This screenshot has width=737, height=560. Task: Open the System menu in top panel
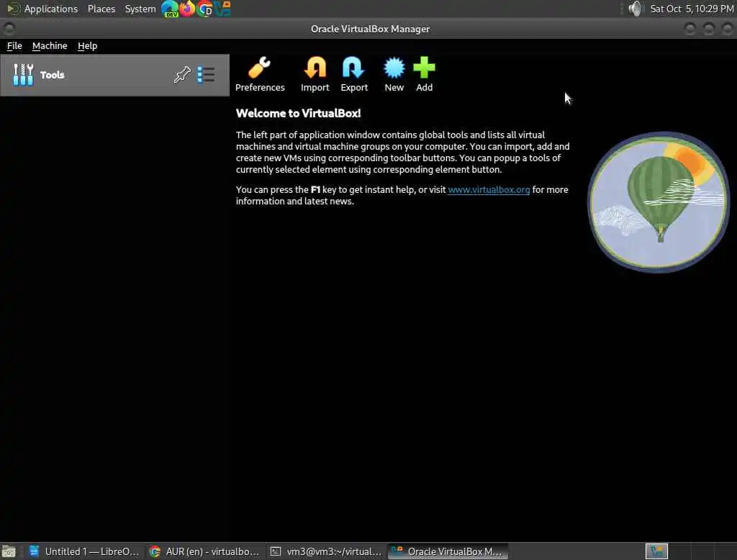[140, 9]
